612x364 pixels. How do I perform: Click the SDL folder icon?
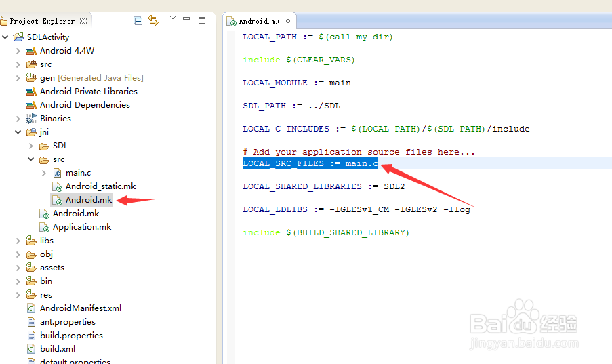click(x=44, y=146)
